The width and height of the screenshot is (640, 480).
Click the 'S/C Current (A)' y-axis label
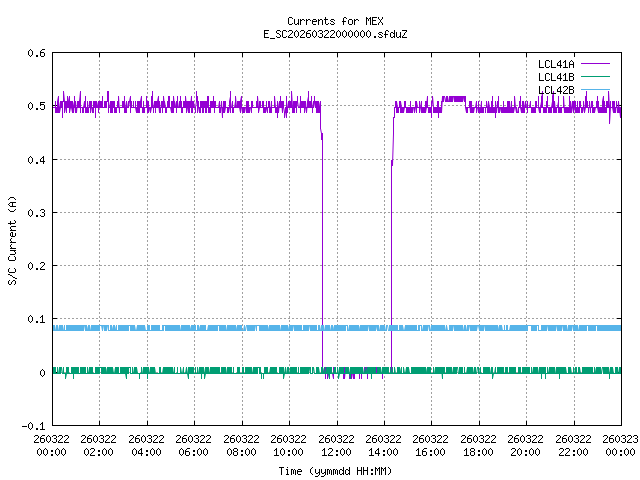pyautogui.click(x=13, y=239)
